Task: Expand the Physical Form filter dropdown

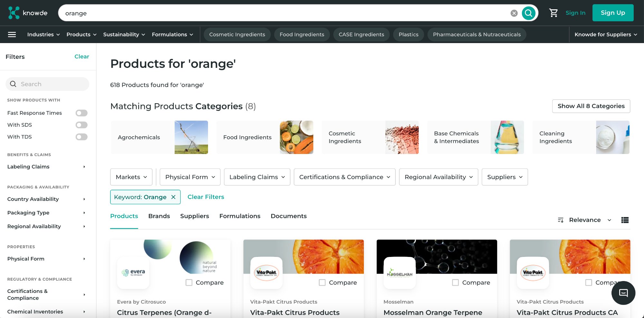Action: point(190,177)
